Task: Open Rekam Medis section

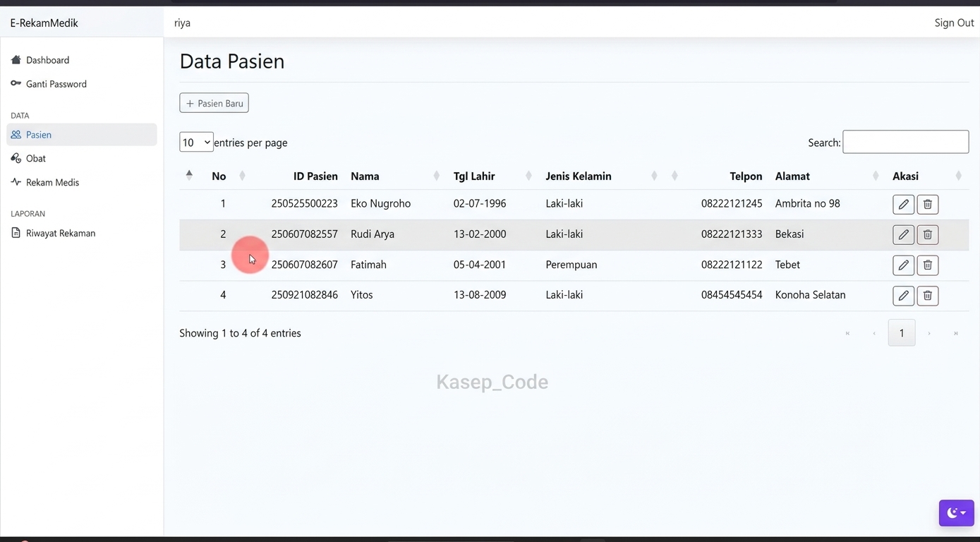Action: (x=82, y=182)
